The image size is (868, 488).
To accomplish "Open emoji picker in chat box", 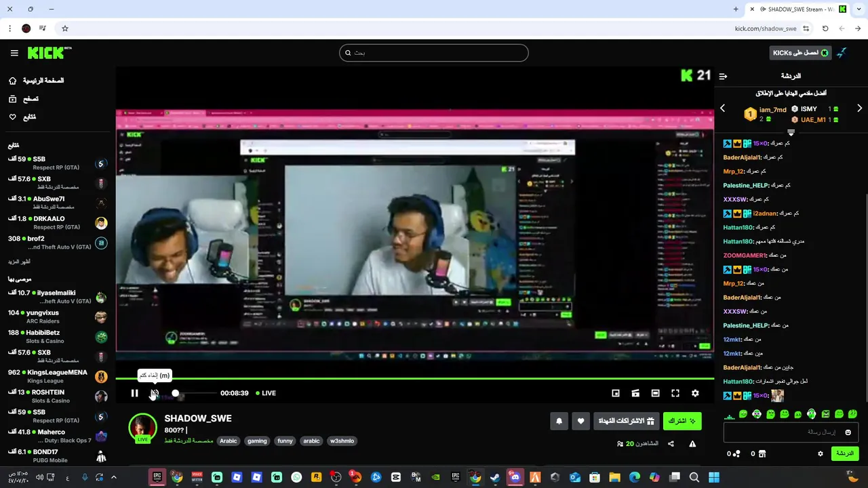I will click(x=848, y=432).
